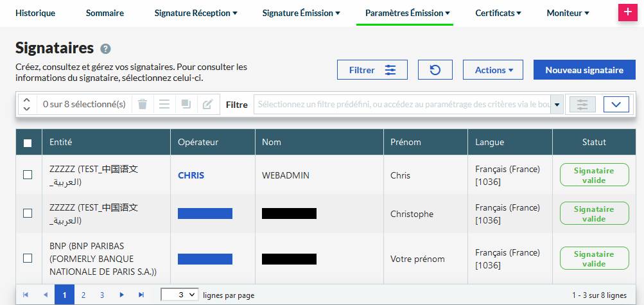Check the box for the WEBADMIN Chris row
Image resolution: width=644 pixels, height=305 pixels.
[28, 175]
